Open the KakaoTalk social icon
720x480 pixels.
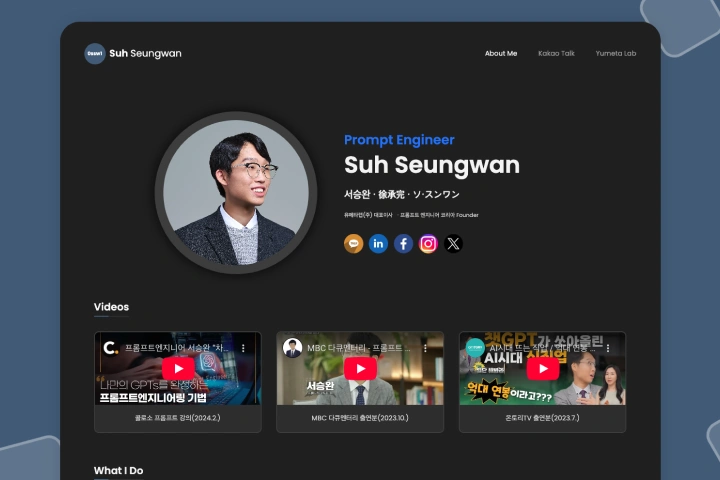(354, 243)
